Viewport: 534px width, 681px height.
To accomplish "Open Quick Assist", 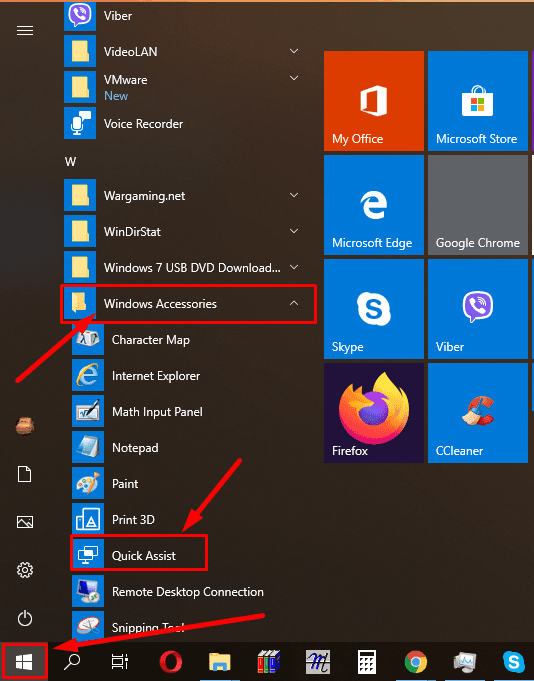I will click(x=139, y=555).
